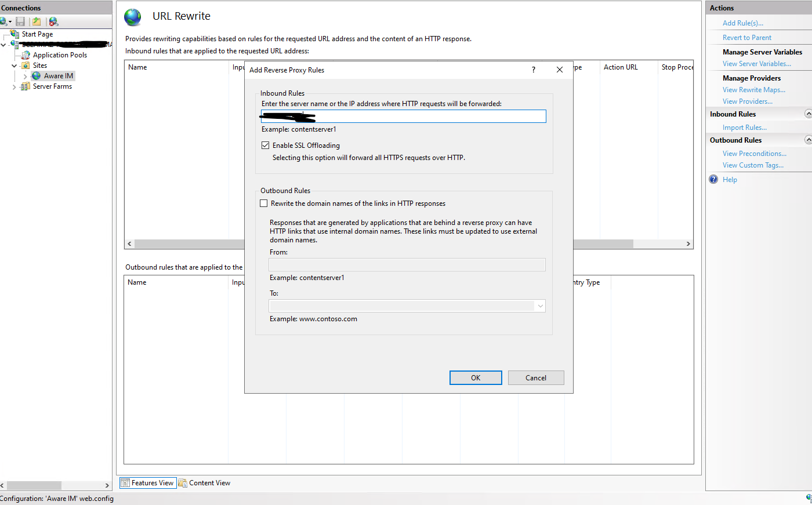Viewport: 812px width, 505px height.
Task: Open View Providers link
Action: [748, 101]
